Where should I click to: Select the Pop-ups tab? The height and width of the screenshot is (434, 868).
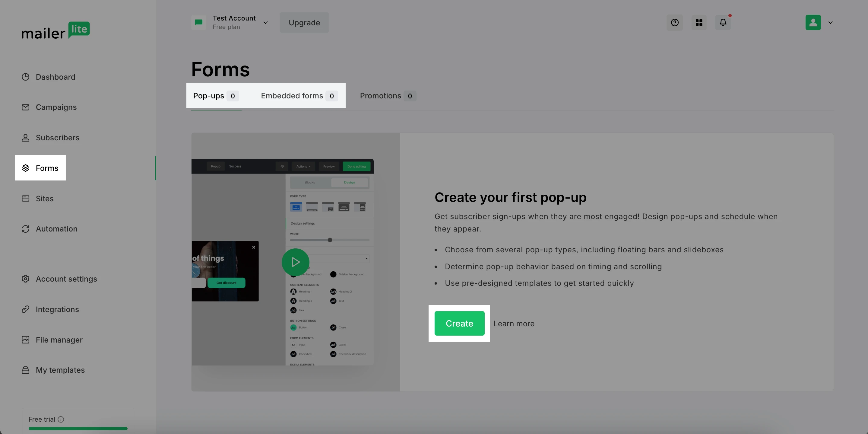(216, 96)
